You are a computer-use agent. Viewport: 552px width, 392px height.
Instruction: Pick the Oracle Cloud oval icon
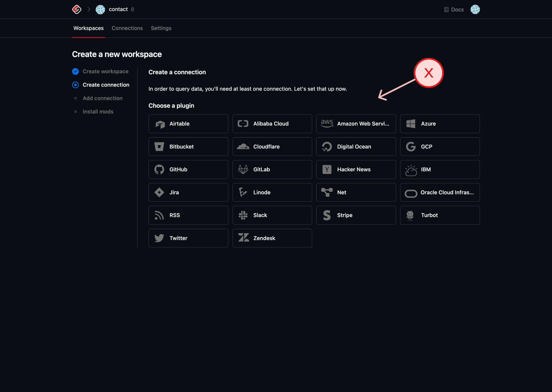click(x=411, y=194)
